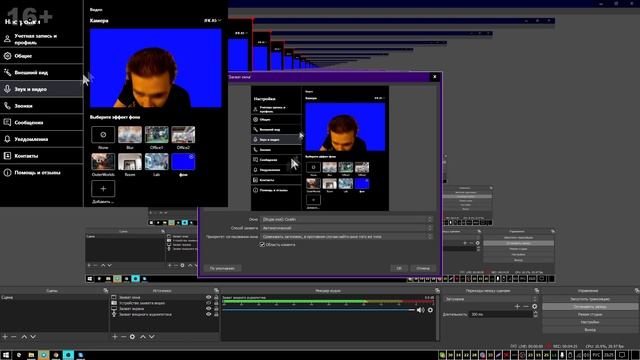640x360 pixels.
Task: Click Выход button in Управление panel
Action: (x=590, y=329)
